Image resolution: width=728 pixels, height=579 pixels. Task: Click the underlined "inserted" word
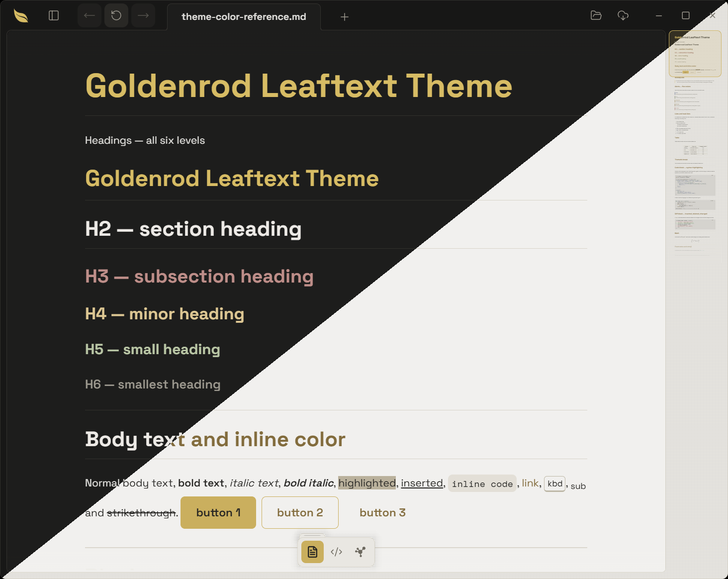422,483
